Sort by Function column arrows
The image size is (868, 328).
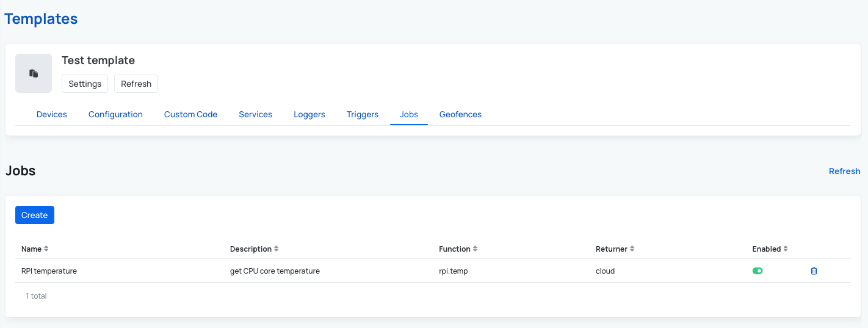(x=476, y=249)
